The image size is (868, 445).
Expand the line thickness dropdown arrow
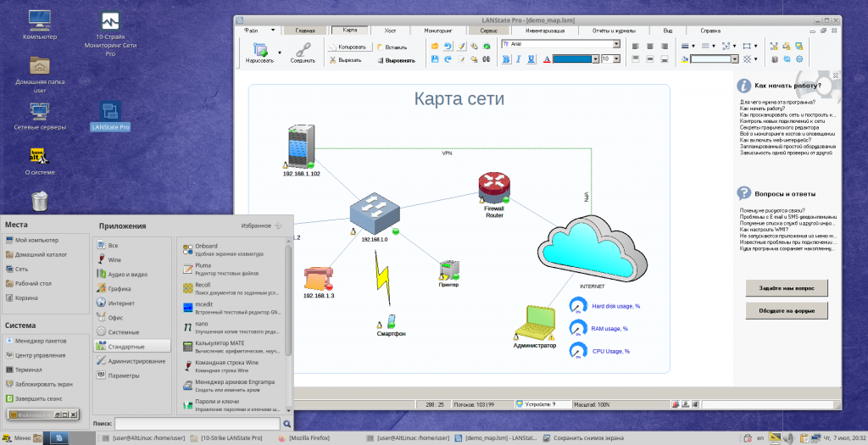(x=693, y=46)
